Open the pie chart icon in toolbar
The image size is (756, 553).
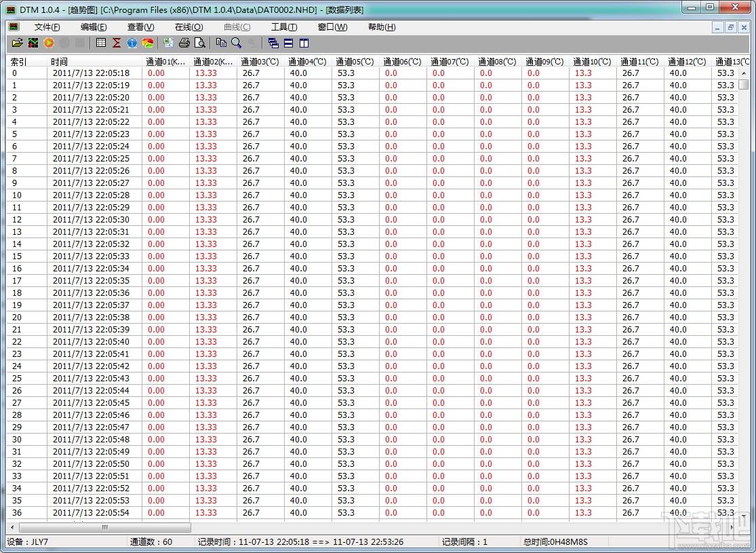[x=148, y=43]
